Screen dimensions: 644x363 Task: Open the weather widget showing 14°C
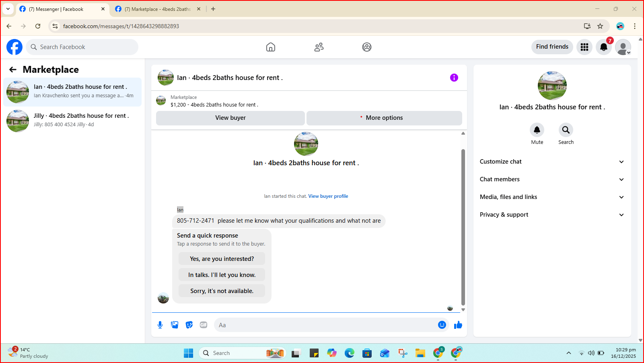[28, 353]
